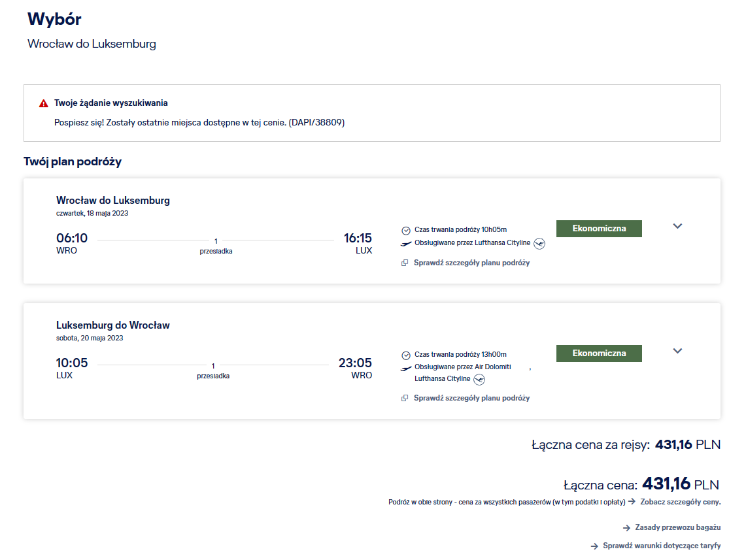Click the airplane icon beside Air Dolomiti

click(406, 369)
